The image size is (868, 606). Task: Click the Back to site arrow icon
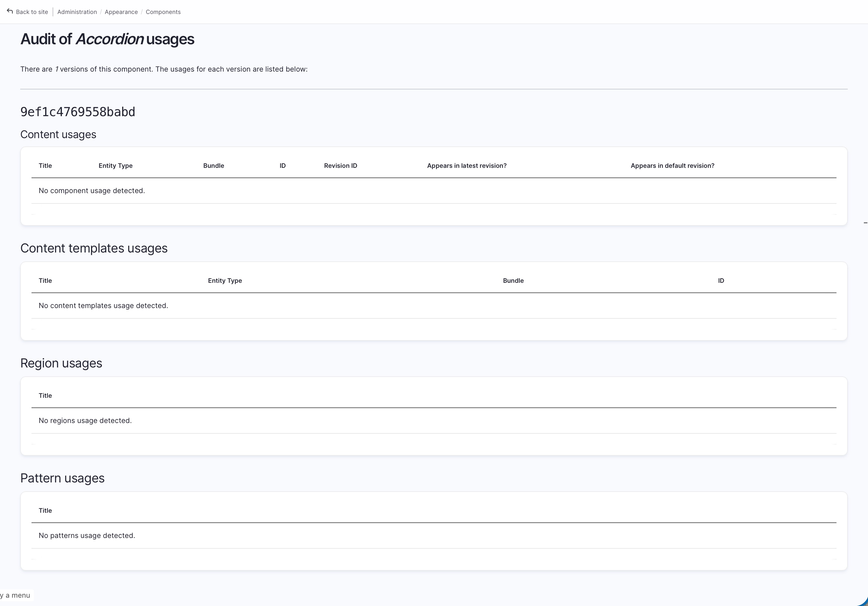point(10,11)
